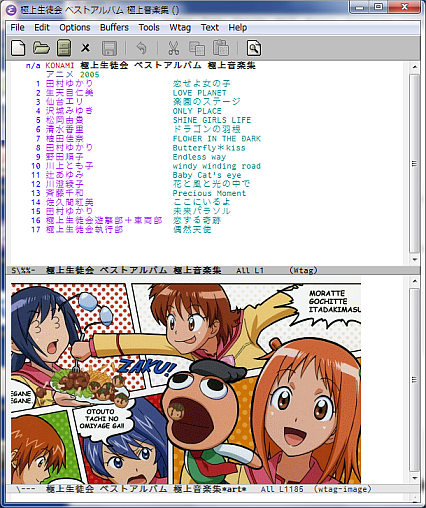The height and width of the screenshot is (508, 426).
Task: Open the Options menu
Action: pyautogui.click(x=75, y=27)
